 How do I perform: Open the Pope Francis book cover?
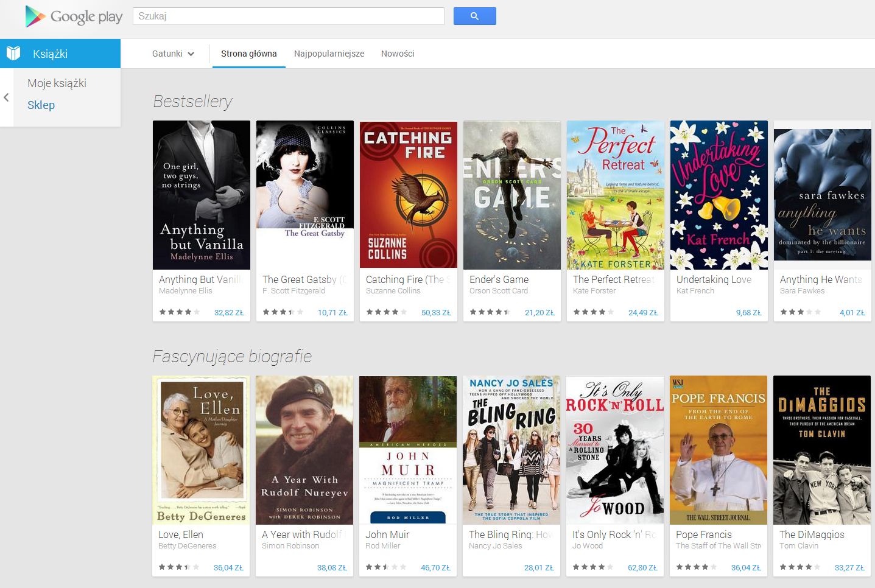719,450
